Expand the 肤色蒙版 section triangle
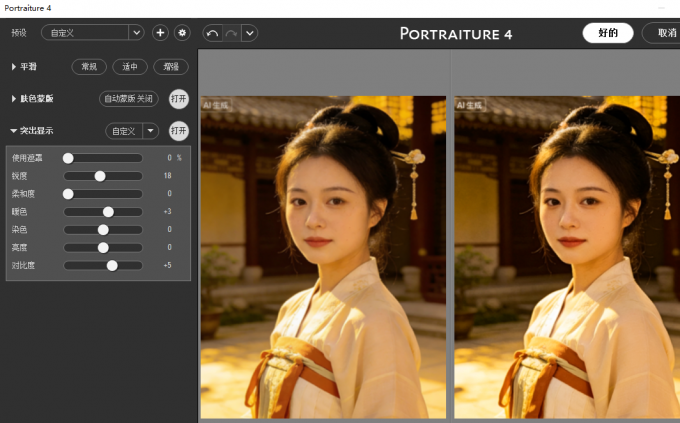 (x=13, y=99)
